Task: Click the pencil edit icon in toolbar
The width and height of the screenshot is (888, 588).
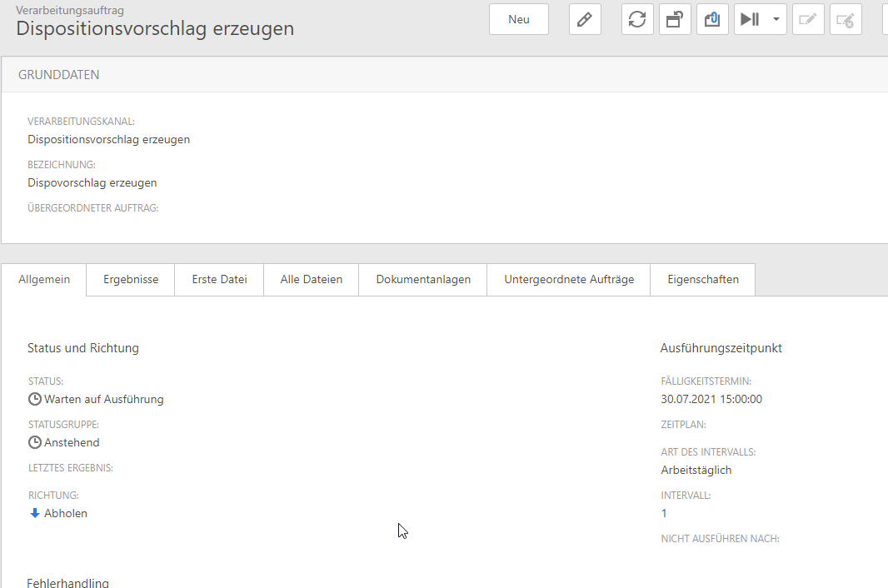Action: [585, 19]
